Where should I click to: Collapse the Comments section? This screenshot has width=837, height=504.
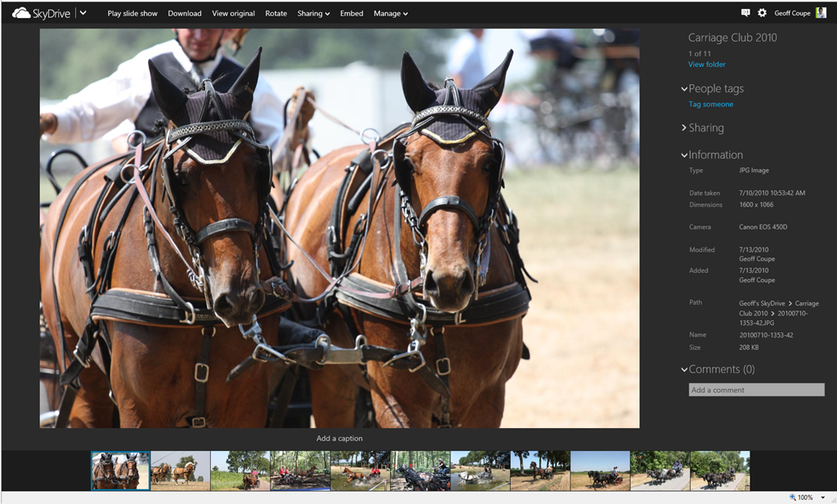684,370
